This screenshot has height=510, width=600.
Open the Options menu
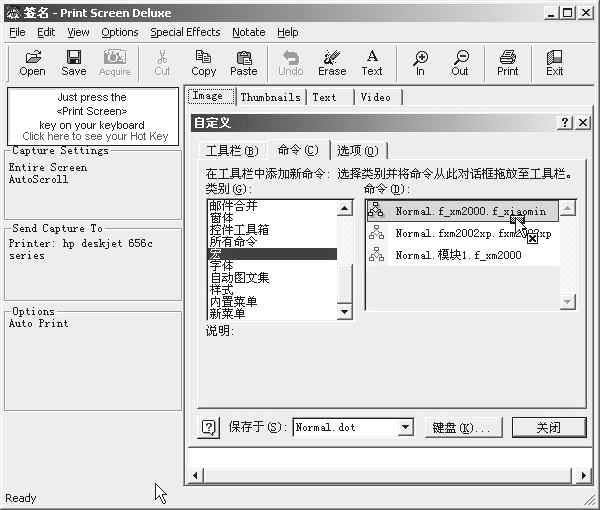[x=120, y=33]
